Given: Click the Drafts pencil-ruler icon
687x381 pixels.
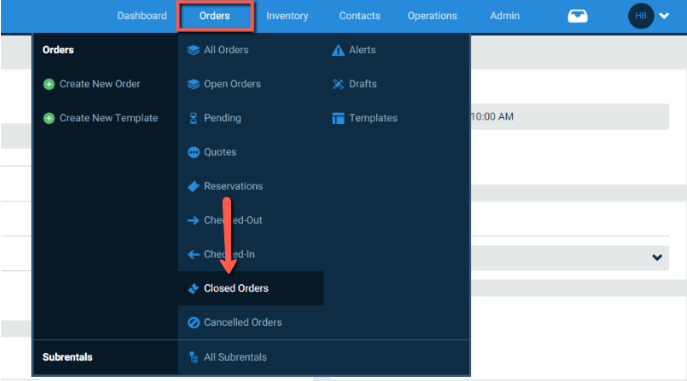Looking at the screenshot, I should [338, 84].
